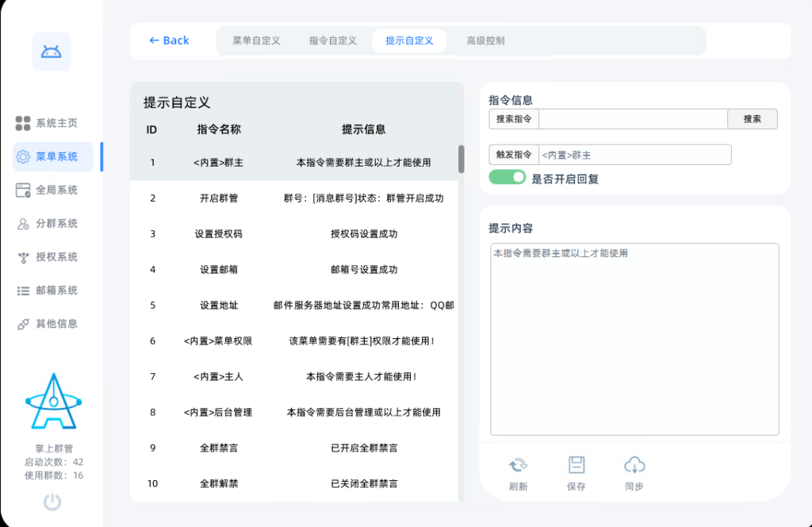The width and height of the screenshot is (812, 527).
Task: Click the Back button
Action: 169,40
